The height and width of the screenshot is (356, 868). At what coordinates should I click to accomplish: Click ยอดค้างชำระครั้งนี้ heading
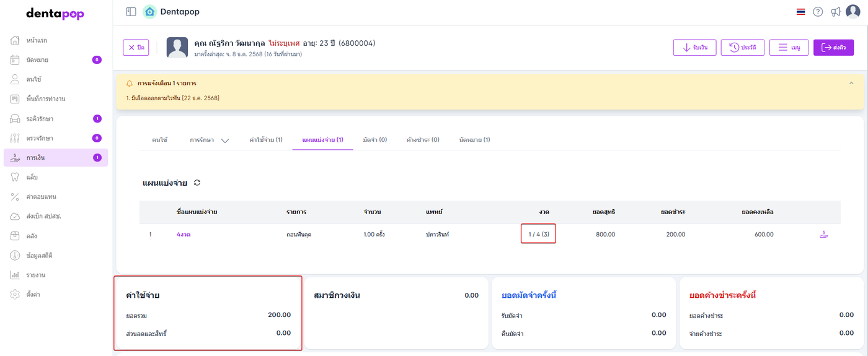click(x=722, y=295)
